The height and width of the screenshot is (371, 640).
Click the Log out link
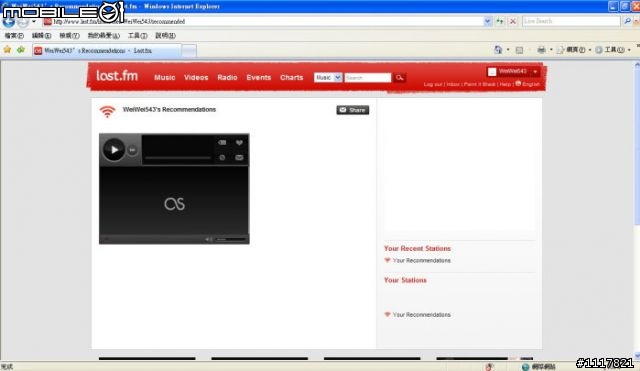coord(433,84)
